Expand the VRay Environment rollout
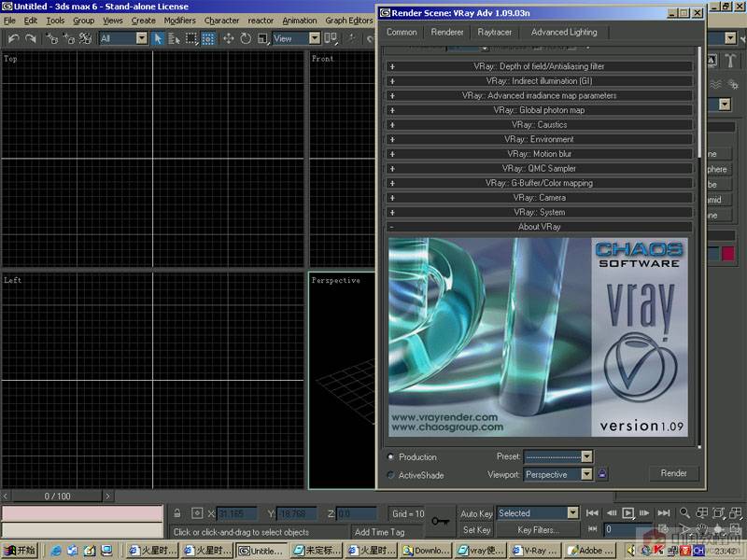The width and height of the screenshot is (747, 560). [540, 139]
